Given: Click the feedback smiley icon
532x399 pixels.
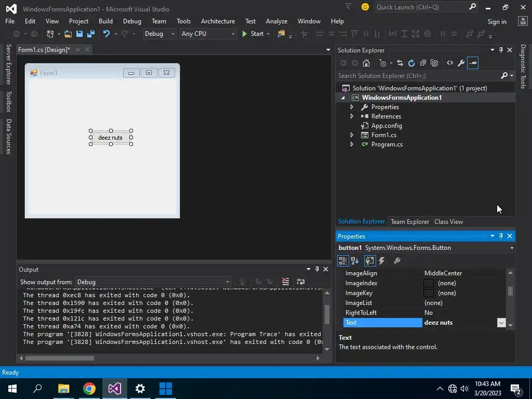Looking at the screenshot, I should (365, 7).
